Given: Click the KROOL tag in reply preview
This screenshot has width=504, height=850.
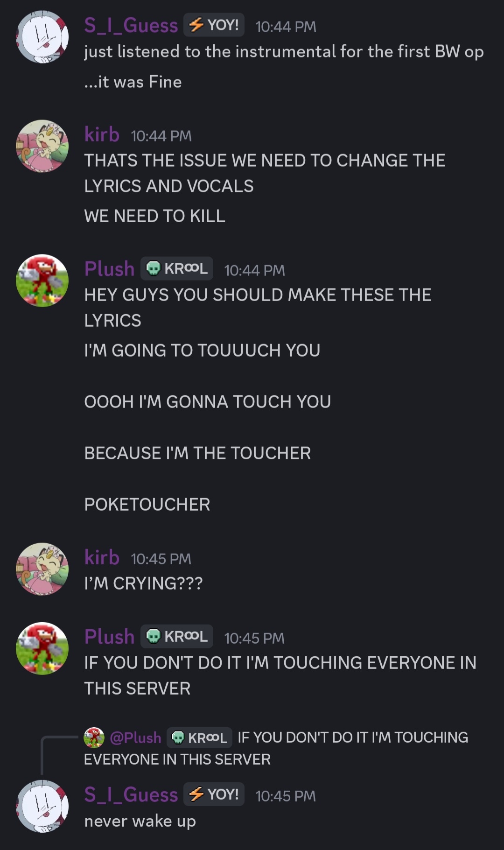Looking at the screenshot, I should (199, 738).
